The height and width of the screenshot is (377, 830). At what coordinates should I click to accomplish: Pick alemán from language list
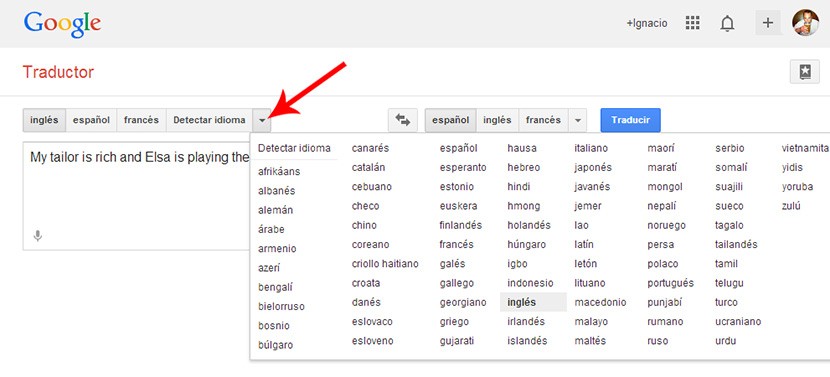275,210
